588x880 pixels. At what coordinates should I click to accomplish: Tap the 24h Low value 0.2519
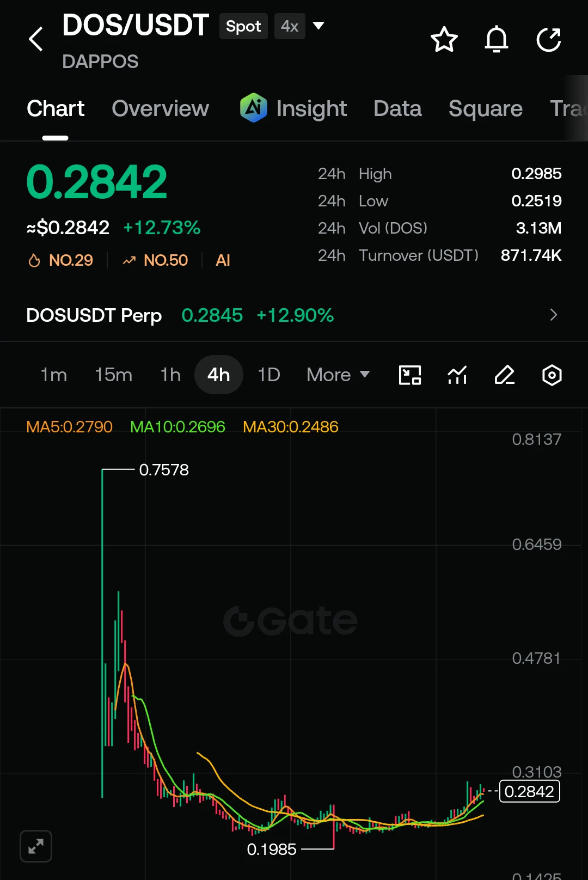tap(536, 201)
